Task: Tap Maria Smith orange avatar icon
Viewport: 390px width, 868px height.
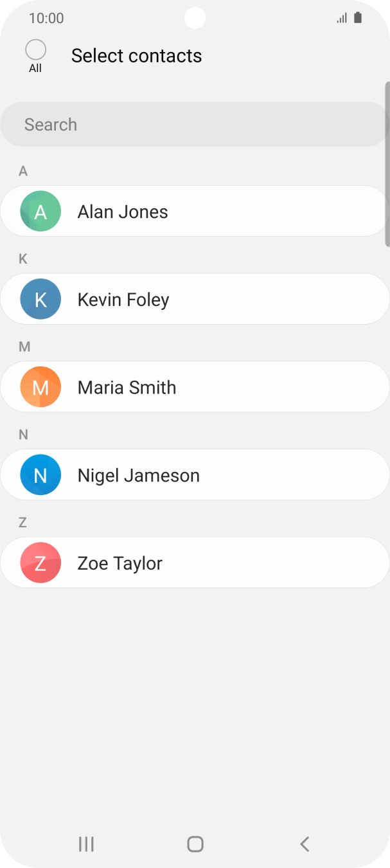Action: tap(40, 387)
